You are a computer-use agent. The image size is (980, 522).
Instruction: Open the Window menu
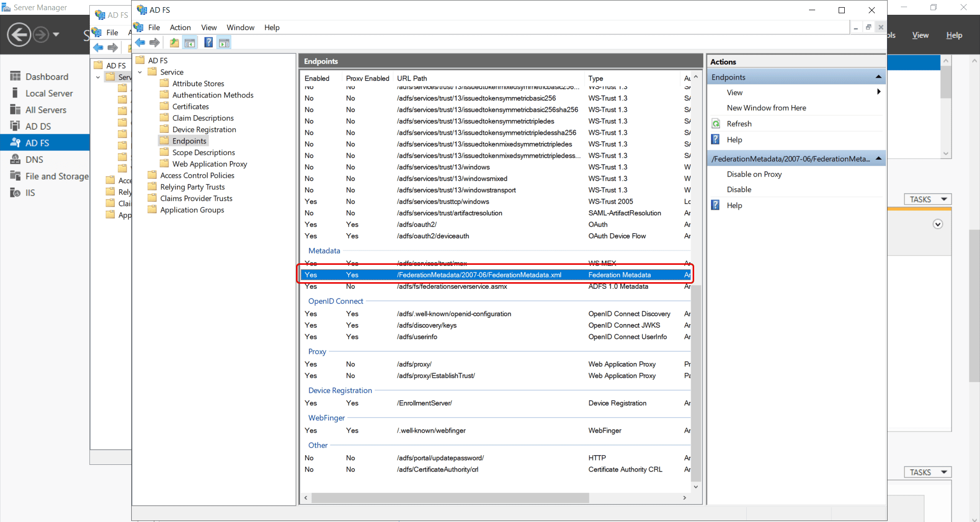tap(240, 27)
